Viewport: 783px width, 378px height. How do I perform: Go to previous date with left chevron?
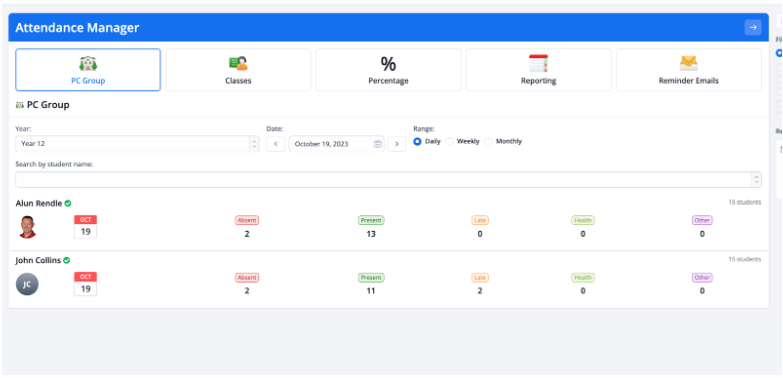276,144
